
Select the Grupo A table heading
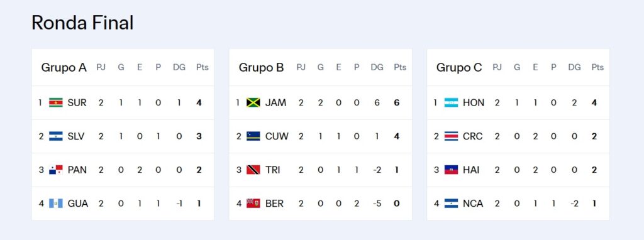[x=64, y=67]
